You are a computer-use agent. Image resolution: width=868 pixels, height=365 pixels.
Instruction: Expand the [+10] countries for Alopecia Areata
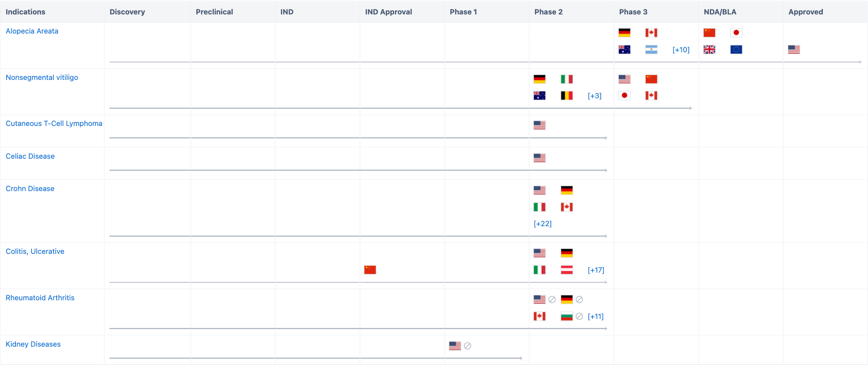681,50
